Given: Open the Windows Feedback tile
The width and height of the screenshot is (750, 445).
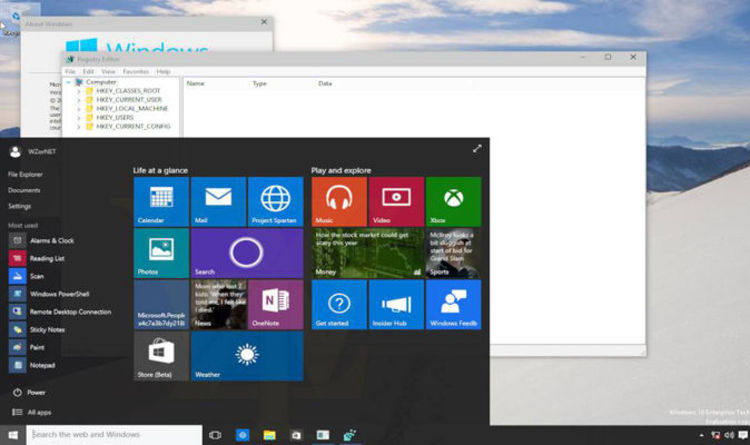Looking at the screenshot, I should (x=453, y=304).
